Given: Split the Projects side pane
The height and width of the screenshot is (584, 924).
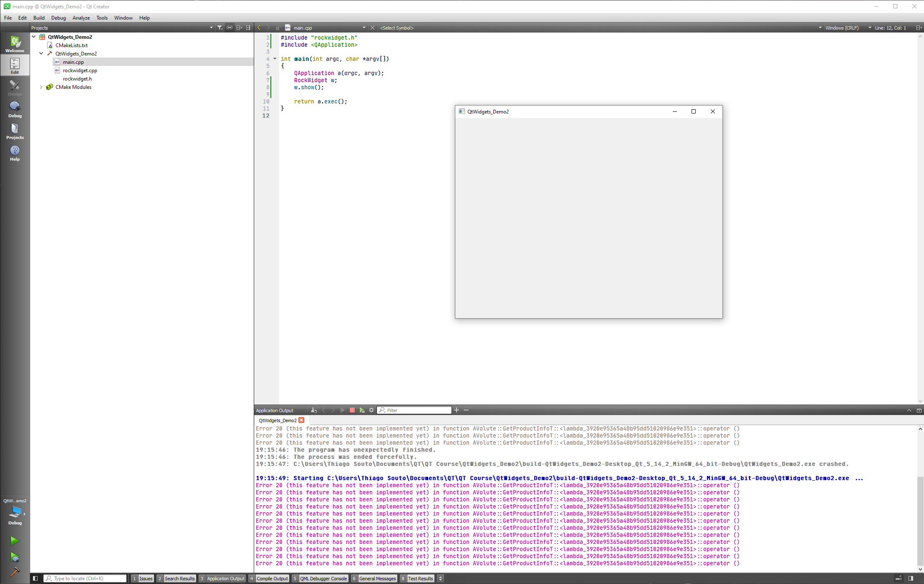Looking at the screenshot, I should (239, 28).
